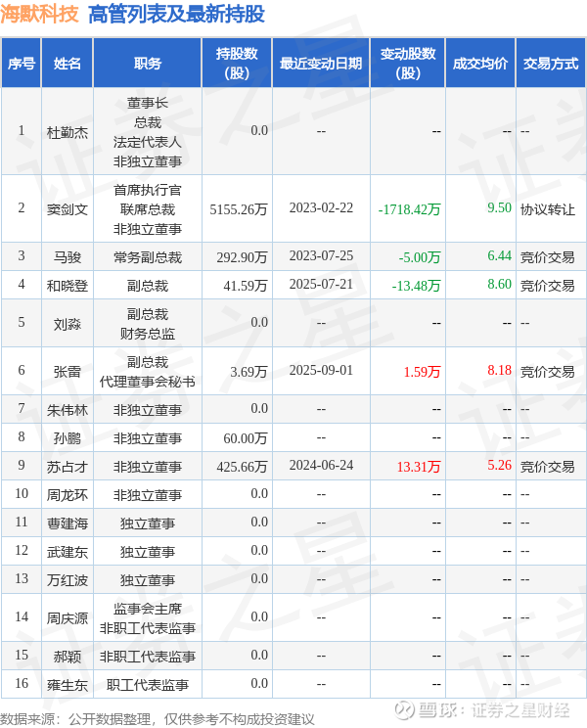This screenshot has width=587, height=728.
Task: Click 竞价交易 in the 张雷 row
Action: (548, 372)
